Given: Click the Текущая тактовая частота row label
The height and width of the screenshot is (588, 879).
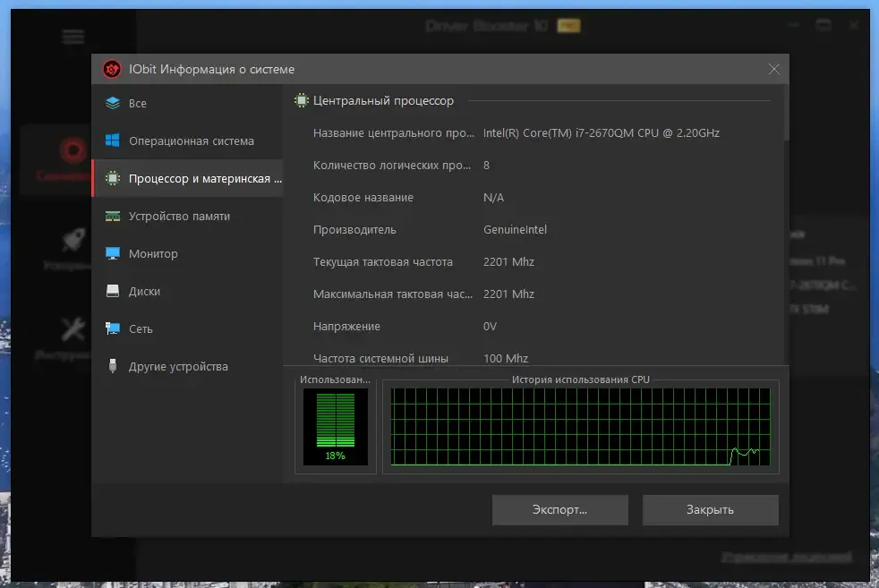Looking at the screenshot, I should click(383, 261).
